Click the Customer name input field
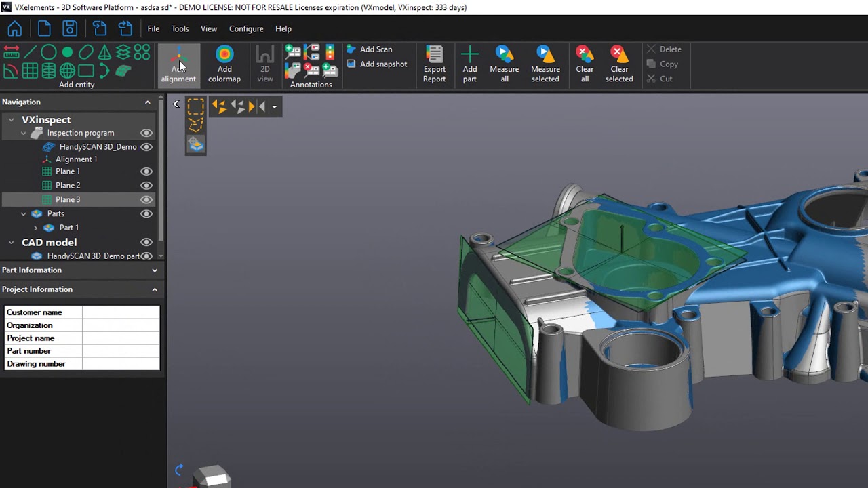The width and height of the screenshot is (868, 488). pos(121,312)
